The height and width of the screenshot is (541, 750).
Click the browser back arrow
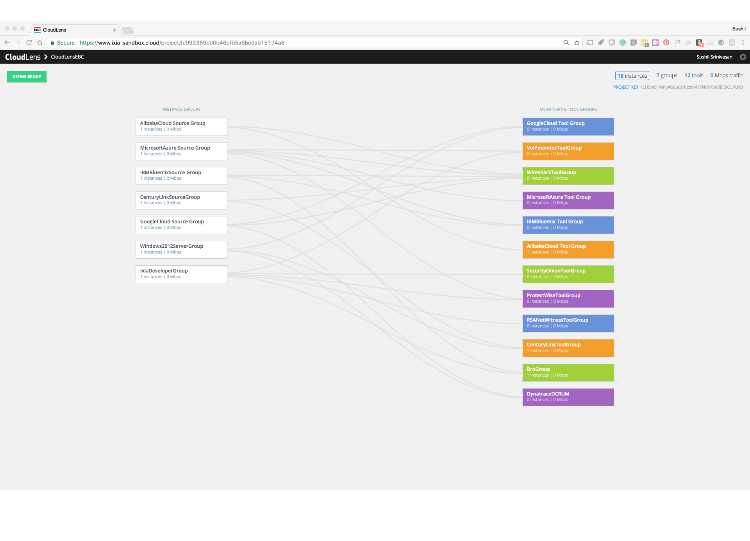point(7,43)
